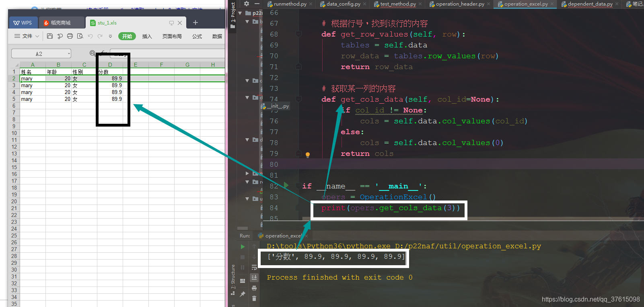Toggle the 1: Project tool window

233,15
